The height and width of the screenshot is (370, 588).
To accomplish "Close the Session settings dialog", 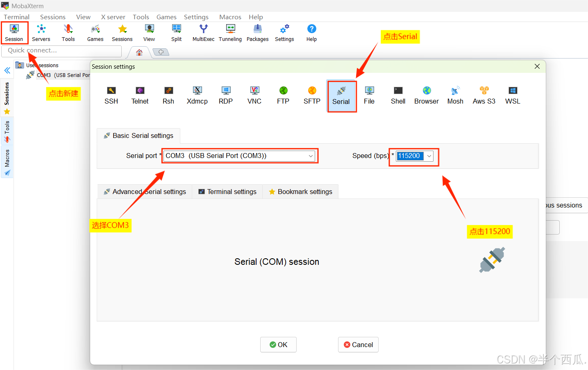I will [x=537, y=66].
